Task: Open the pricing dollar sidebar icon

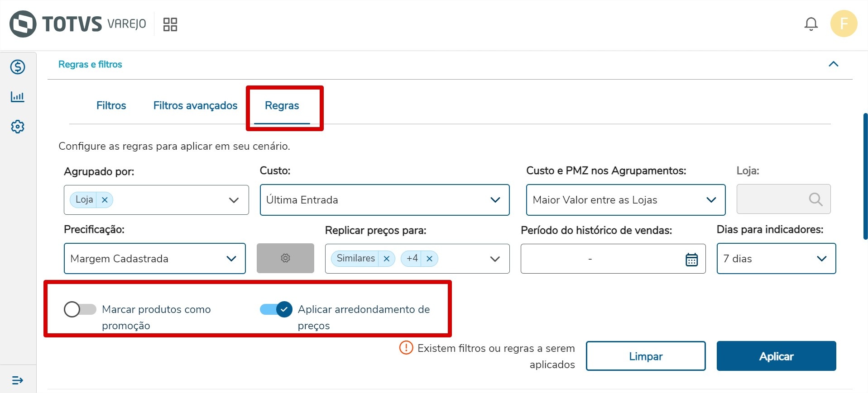Action: (x=18, y=67)
